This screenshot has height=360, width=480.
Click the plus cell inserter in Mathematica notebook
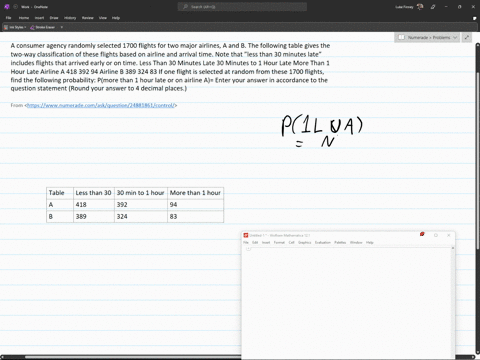point(248,249)
